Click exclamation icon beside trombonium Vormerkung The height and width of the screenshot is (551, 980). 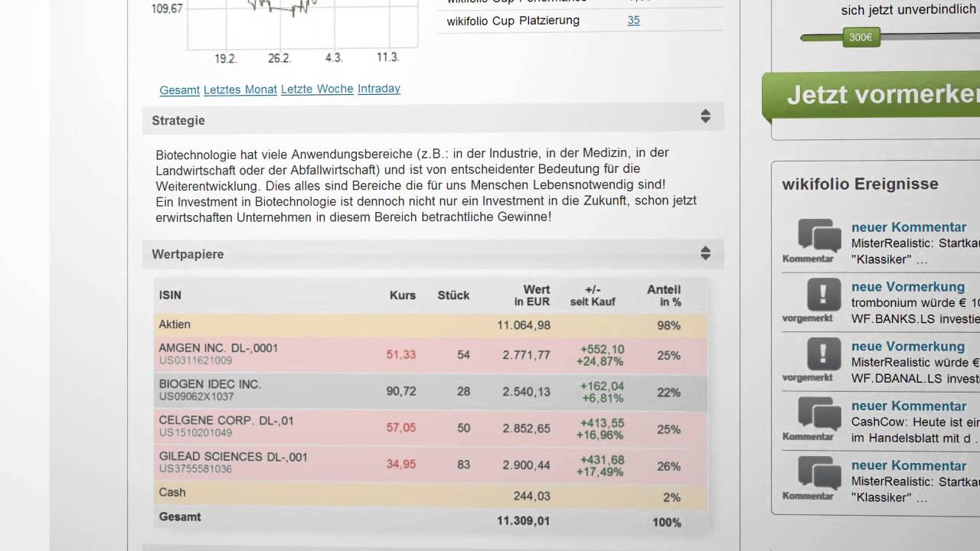pyautogui.click(x=824, y=295)
